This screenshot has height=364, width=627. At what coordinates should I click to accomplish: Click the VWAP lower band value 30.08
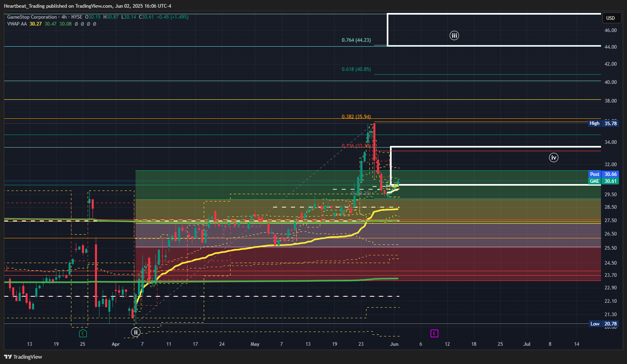coord(65,24)
